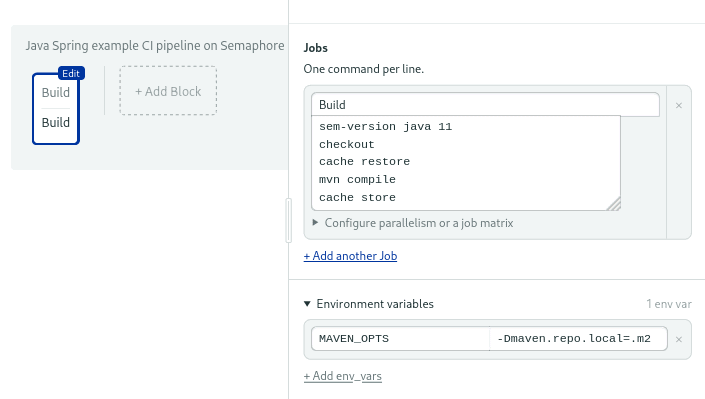Click the Java Spring example CI pipeline title
705x399 pixels.
click(155, 46)
